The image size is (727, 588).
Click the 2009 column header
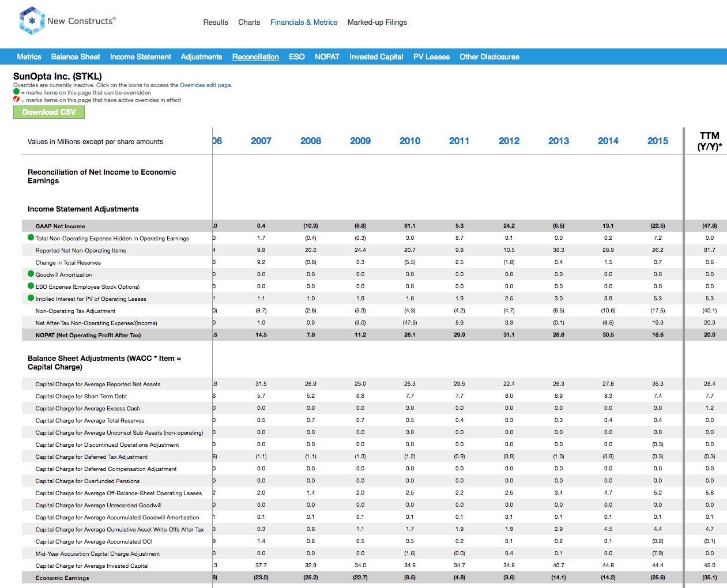coord(360,141)
